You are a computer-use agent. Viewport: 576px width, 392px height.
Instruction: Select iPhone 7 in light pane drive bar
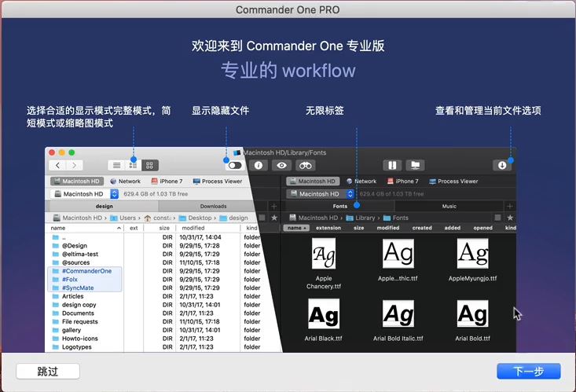tap(167, 181)
